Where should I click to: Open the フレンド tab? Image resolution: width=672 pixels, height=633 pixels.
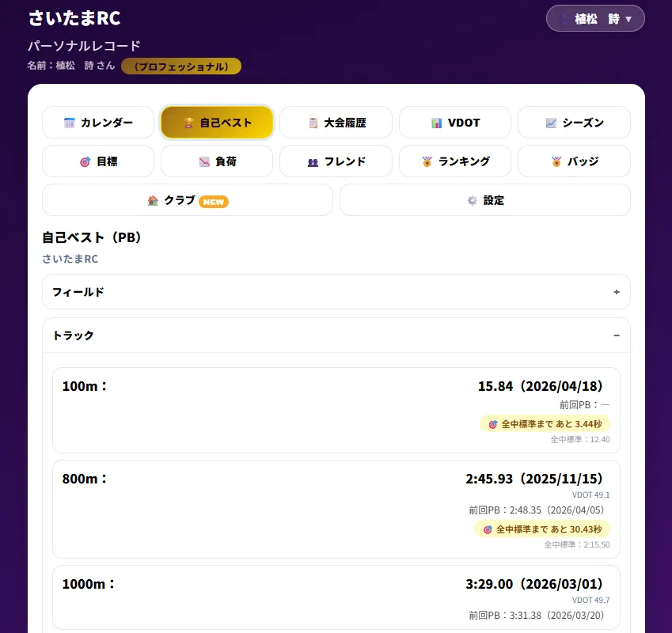pos(336,161)
